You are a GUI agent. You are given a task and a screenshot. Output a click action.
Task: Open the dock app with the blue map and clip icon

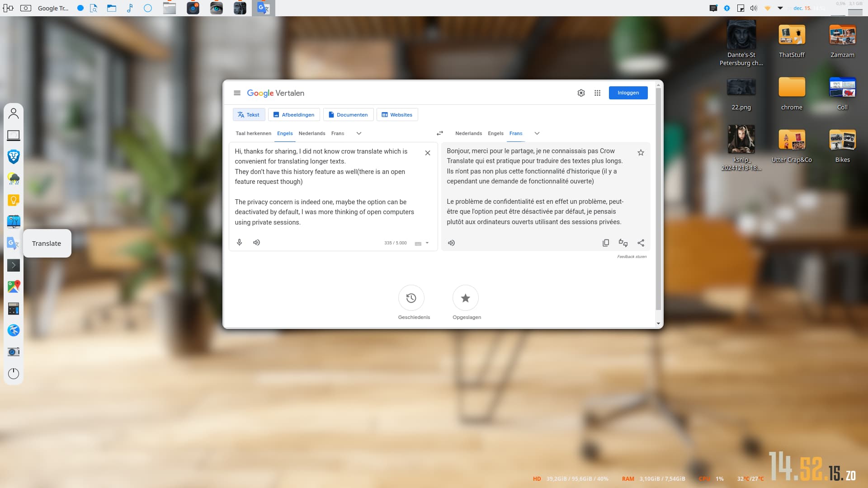14,222
